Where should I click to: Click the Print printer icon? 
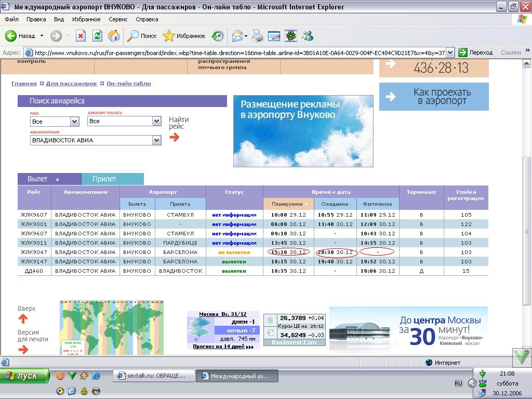[258, 36]
